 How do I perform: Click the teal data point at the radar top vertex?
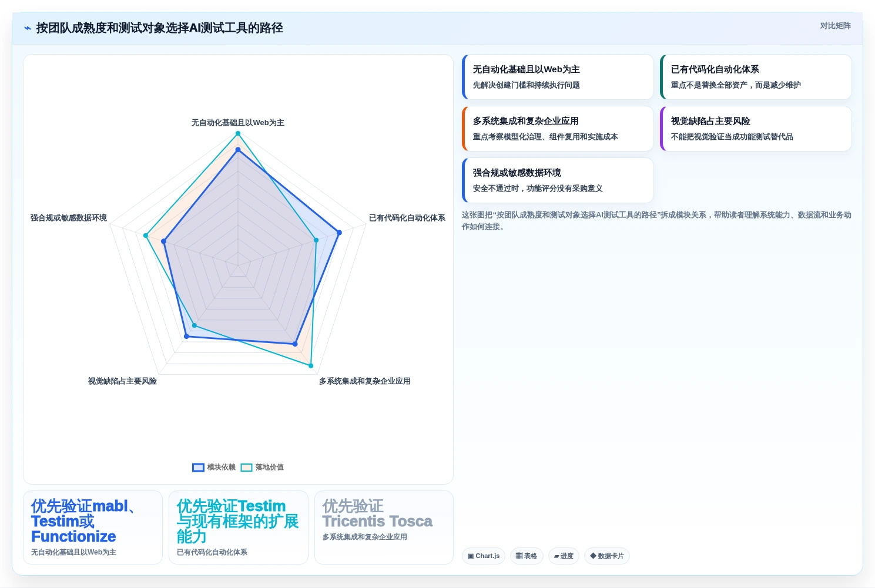tap(238, 133)
